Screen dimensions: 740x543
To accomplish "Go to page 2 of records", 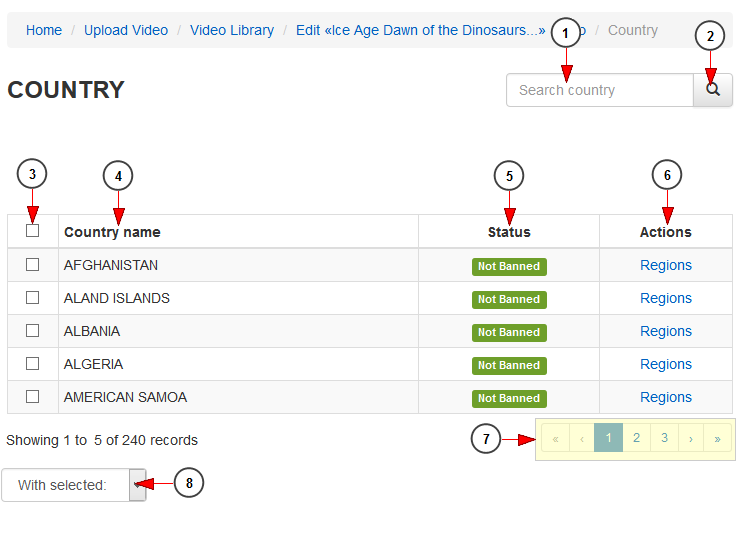I will point(636,438).
